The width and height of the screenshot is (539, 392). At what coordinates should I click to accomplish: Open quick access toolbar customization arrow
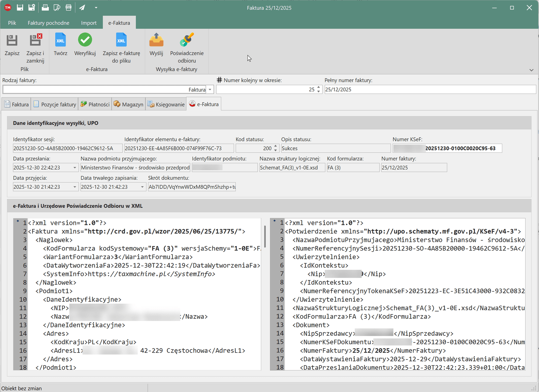(x=96, y=7)
